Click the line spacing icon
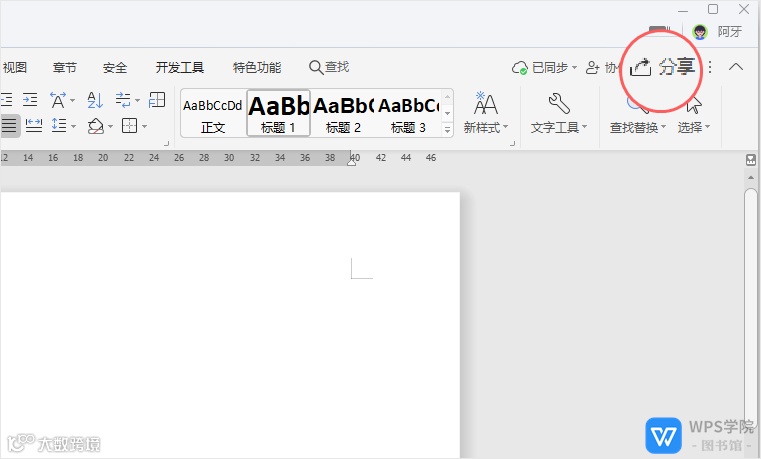This screenshot has width=761, height=459. (x=59, y=126)
